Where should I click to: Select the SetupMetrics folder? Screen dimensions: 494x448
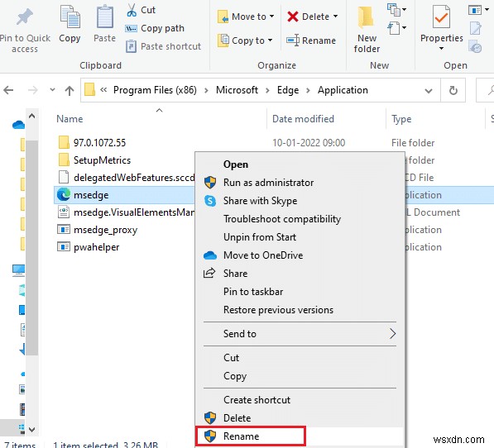[x=102, y=160]
